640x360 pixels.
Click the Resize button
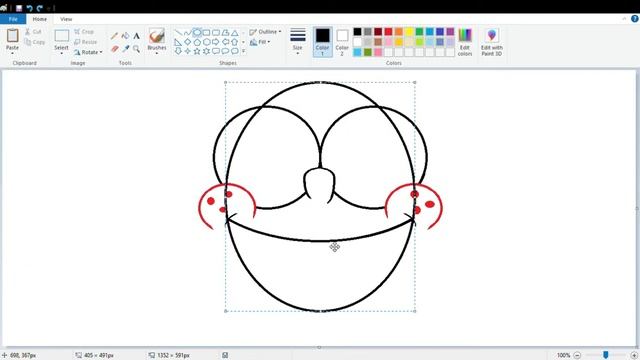pyautogui.click(x=86, y=42)
